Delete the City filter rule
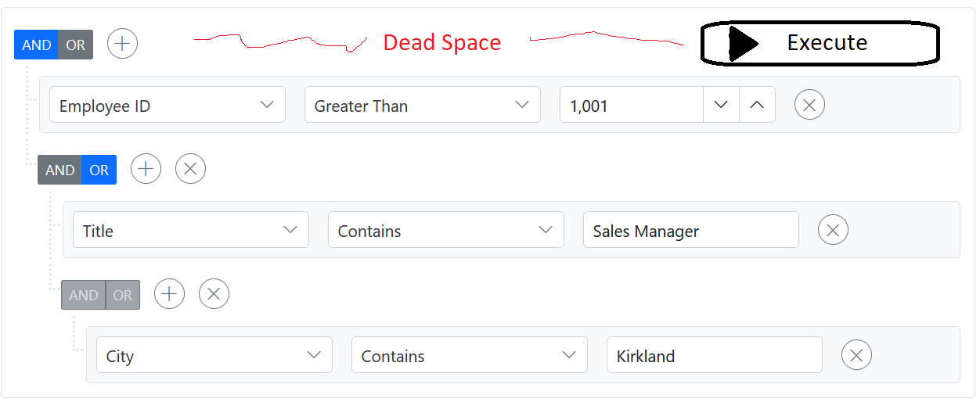This screenshot has width=980, height=402. (x=856, y=355)
